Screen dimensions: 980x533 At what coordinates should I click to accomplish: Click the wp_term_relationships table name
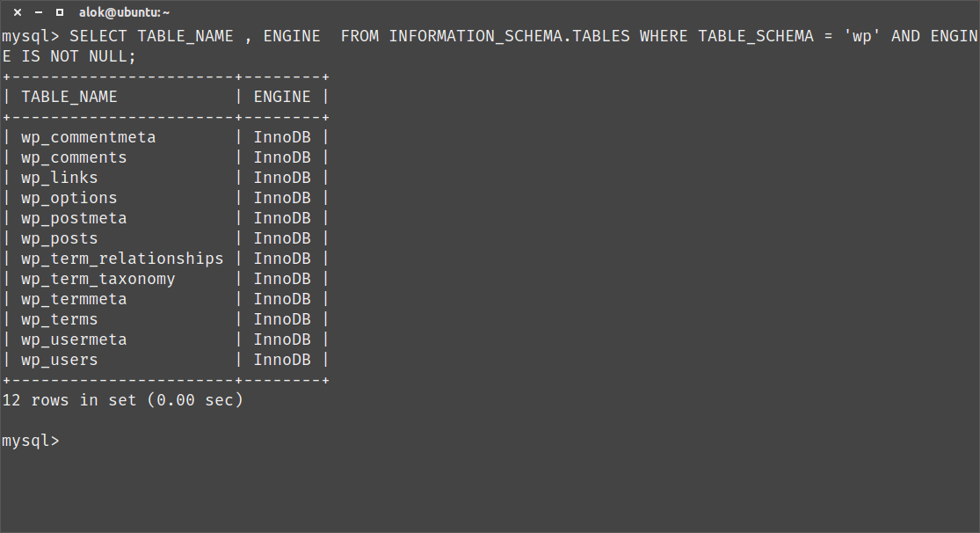(x=122, y=259)
